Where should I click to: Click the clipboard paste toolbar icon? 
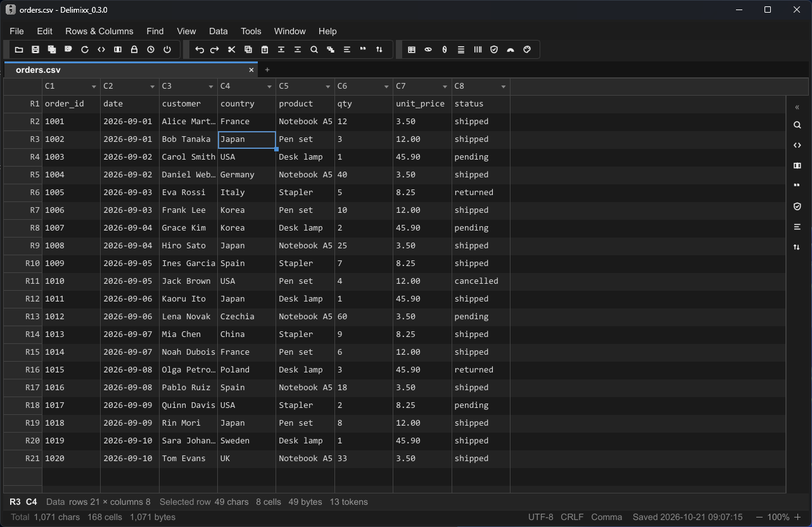click(265, 49)
